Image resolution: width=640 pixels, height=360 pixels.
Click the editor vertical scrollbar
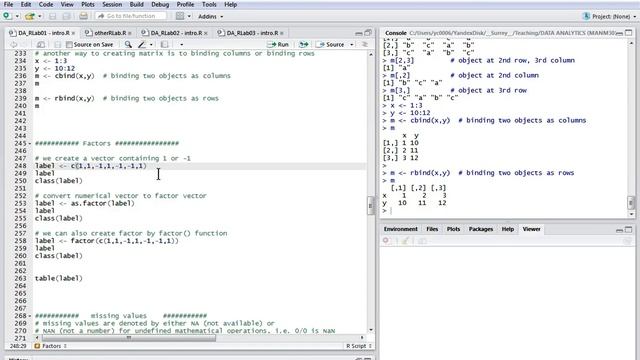(370, 206)
